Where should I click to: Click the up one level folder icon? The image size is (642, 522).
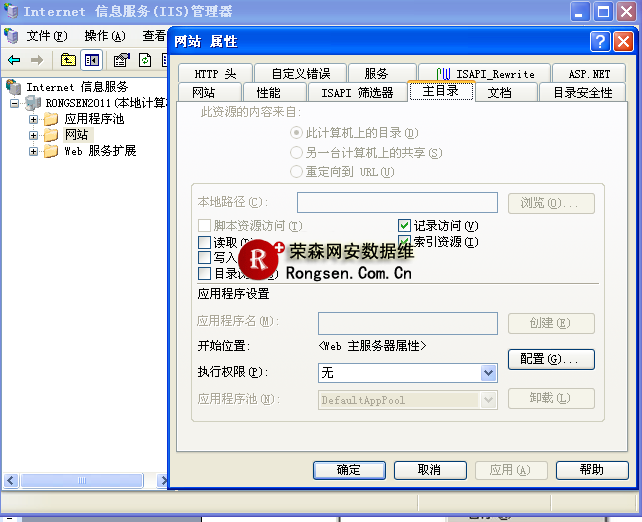tap(69, 60)
